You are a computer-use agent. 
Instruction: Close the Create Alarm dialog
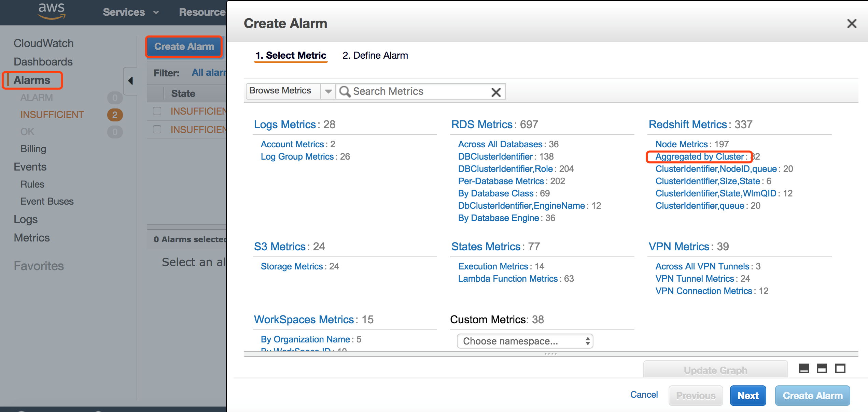click(x=852, y=24)
